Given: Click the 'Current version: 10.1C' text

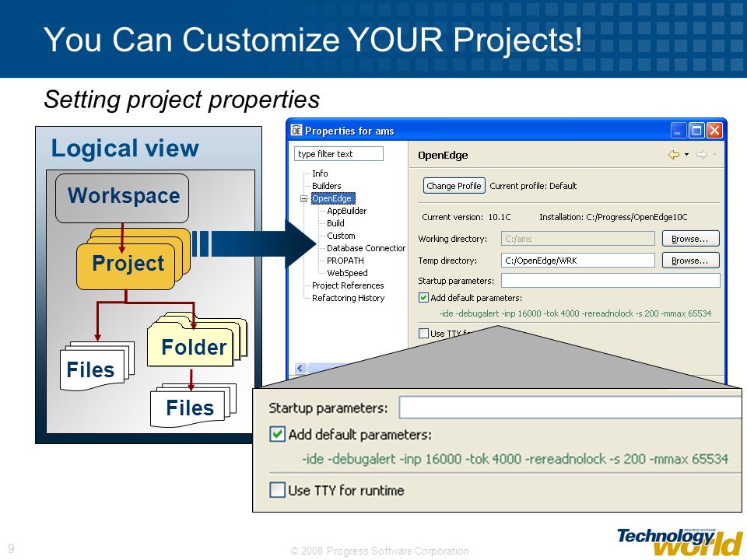Looking at the screenshot, I should tap(466, 217).
